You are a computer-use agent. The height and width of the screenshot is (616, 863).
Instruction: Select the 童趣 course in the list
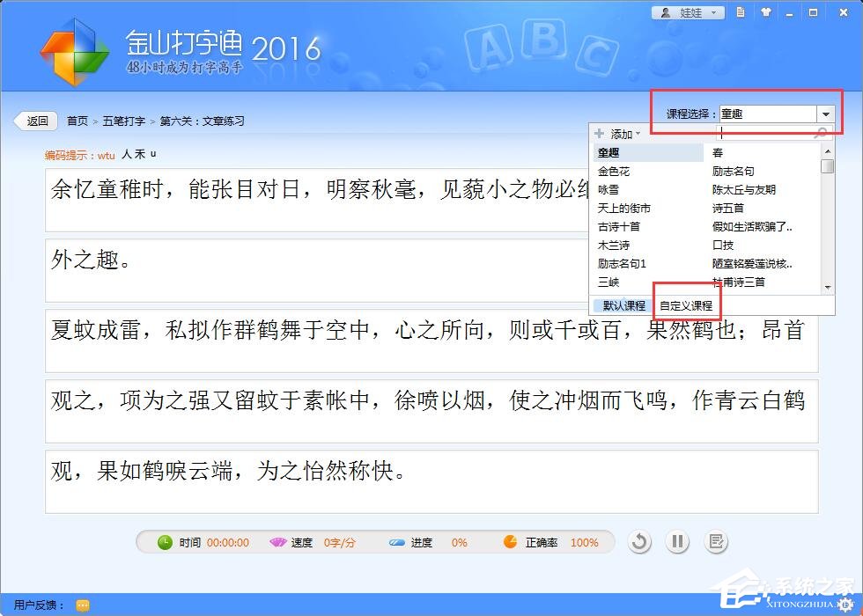tap(608, 152)
